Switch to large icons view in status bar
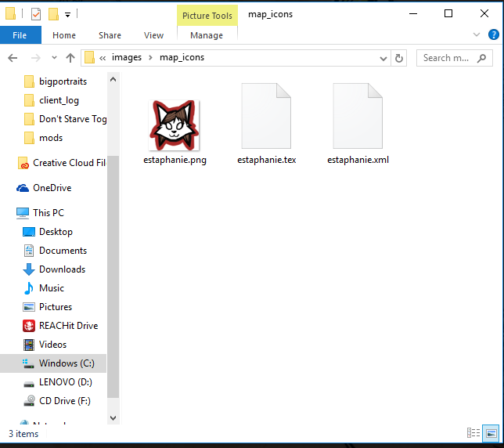The height and width of the screenshot is (448, 504). coord(491,433)
